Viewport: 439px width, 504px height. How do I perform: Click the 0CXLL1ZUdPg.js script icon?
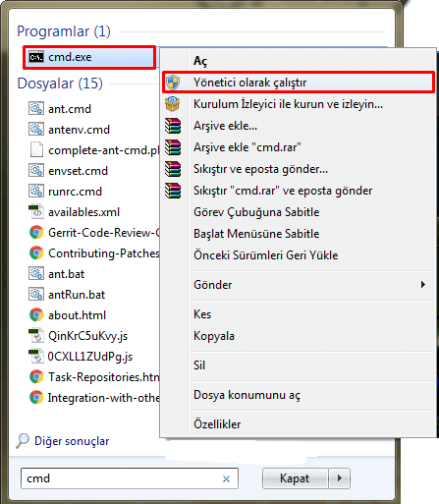tap(36, 357)
